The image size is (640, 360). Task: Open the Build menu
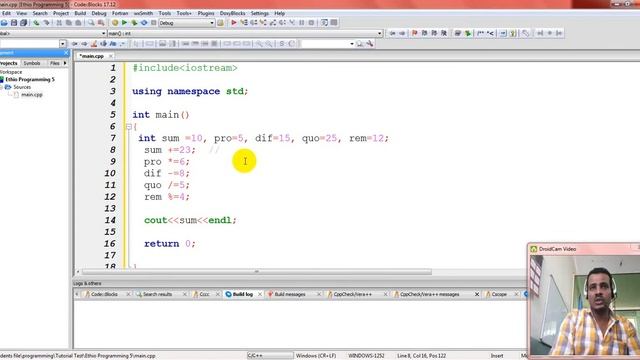point(80,13)
